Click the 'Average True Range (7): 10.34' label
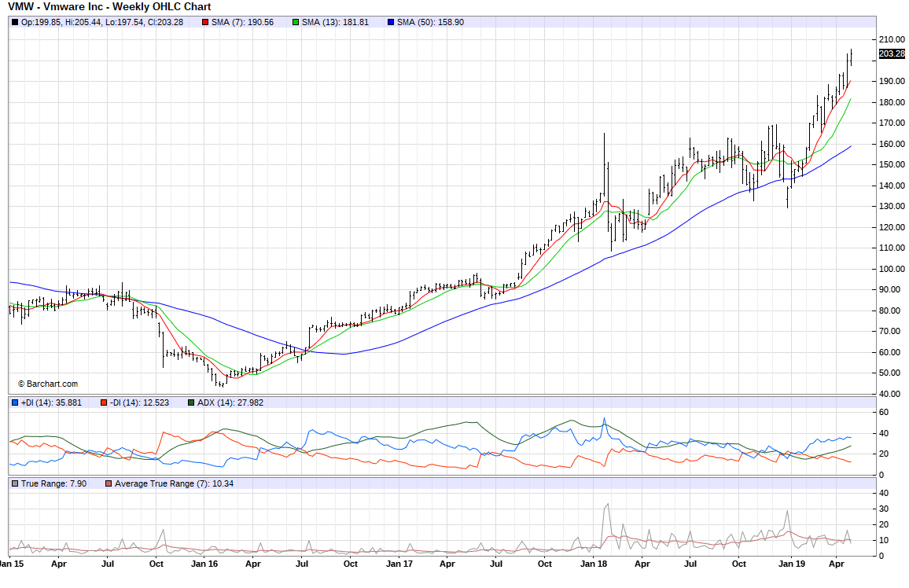This screenshot has height=588, width=909. coord(174,483)
